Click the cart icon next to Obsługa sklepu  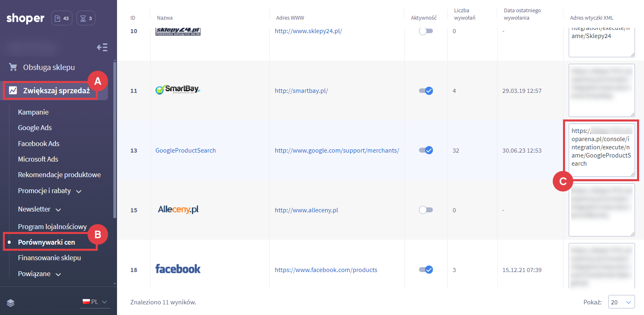point(12,67)
